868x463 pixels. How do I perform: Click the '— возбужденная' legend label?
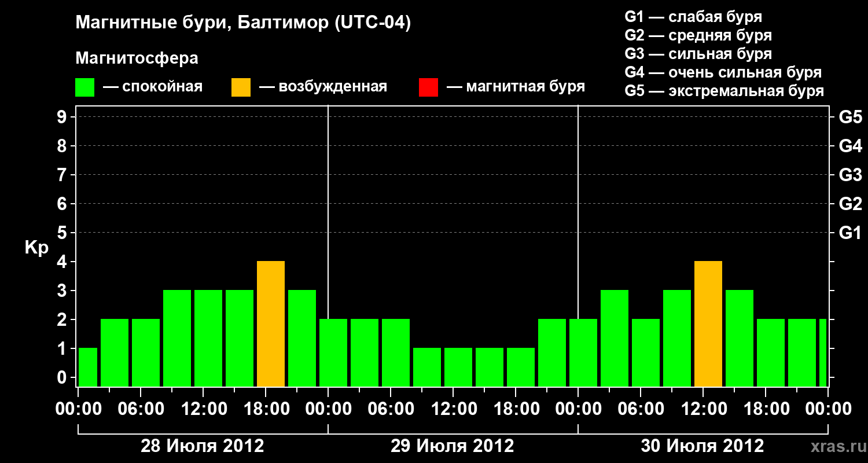pos(323,87)
